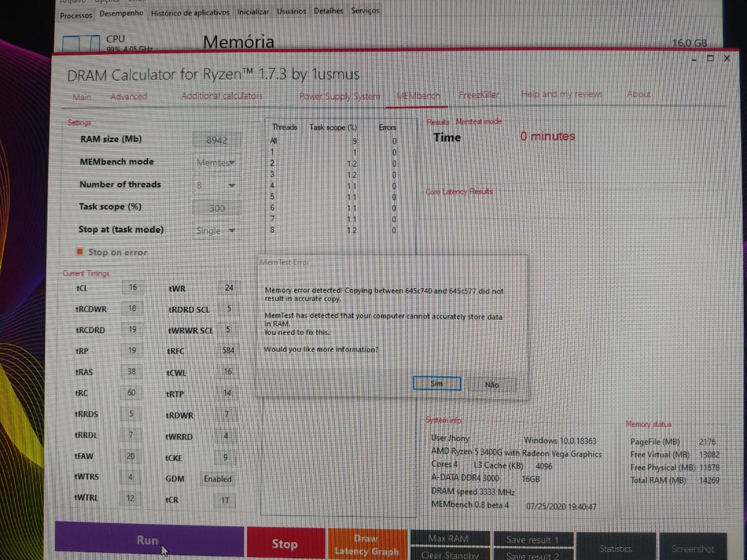Open Detalhes tab in Task Manager
The height and width of the screenshot is (560, 747).
[x=329, y=10]
